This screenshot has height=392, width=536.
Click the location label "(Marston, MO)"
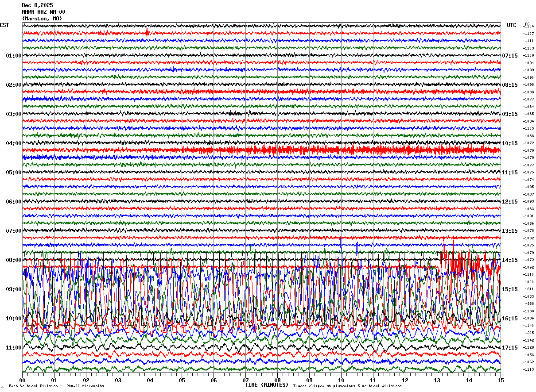[x=42, y=19]
